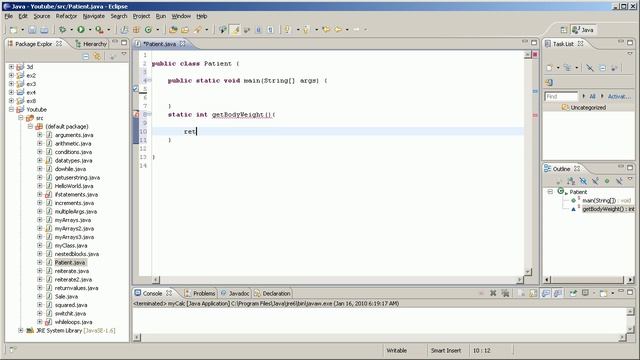Click Java perspective button
This screenshot has width=640, height=360.
pos(584,30)
